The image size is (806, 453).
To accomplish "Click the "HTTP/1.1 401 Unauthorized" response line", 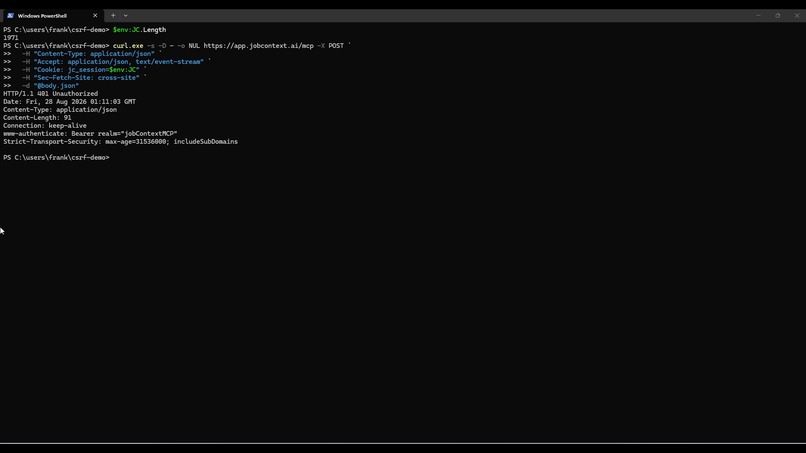I will coord(50,94).
